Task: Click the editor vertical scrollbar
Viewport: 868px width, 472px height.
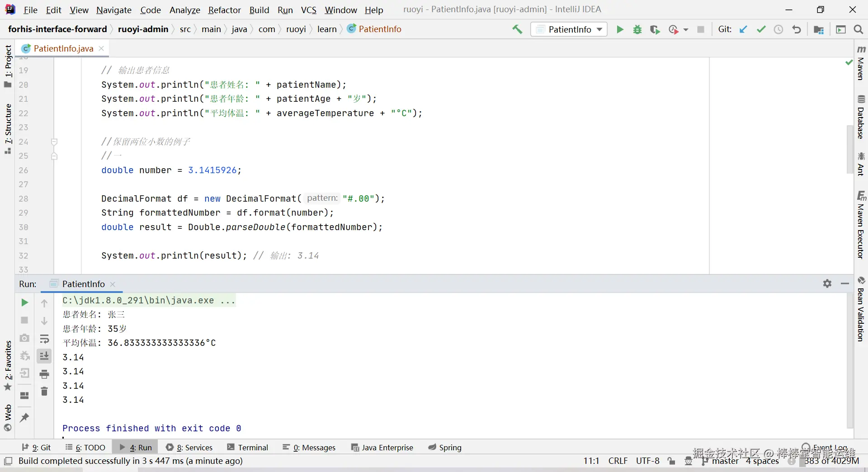Action: tap(850, 149)
